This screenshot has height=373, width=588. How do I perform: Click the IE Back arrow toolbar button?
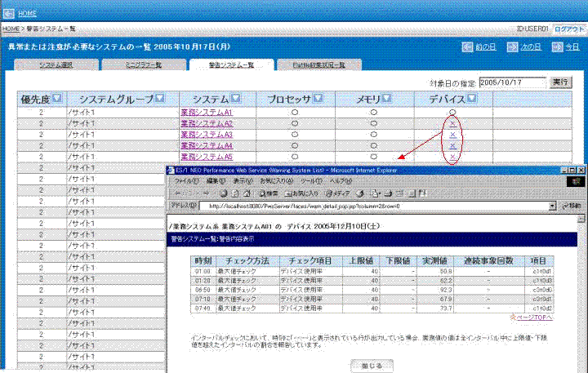(185, 193)
